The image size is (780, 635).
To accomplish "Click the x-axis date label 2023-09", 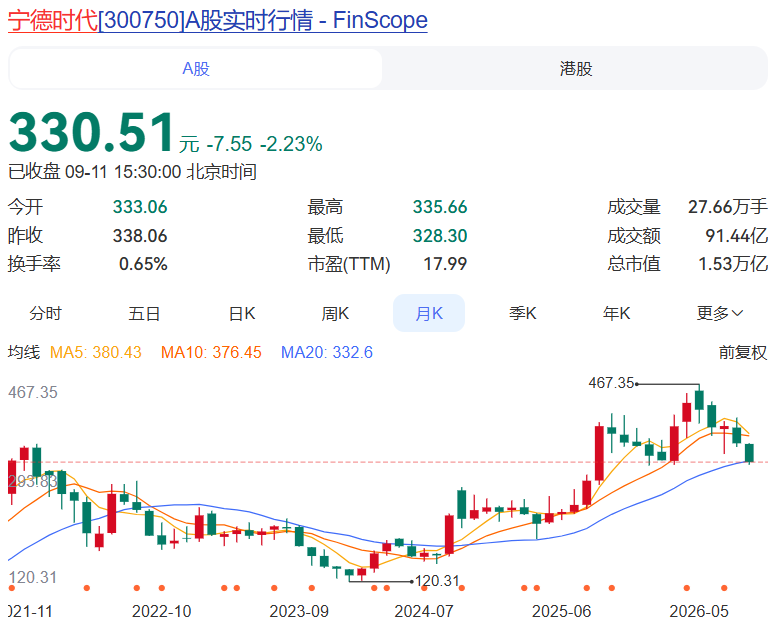I will [x=299, y=611].
